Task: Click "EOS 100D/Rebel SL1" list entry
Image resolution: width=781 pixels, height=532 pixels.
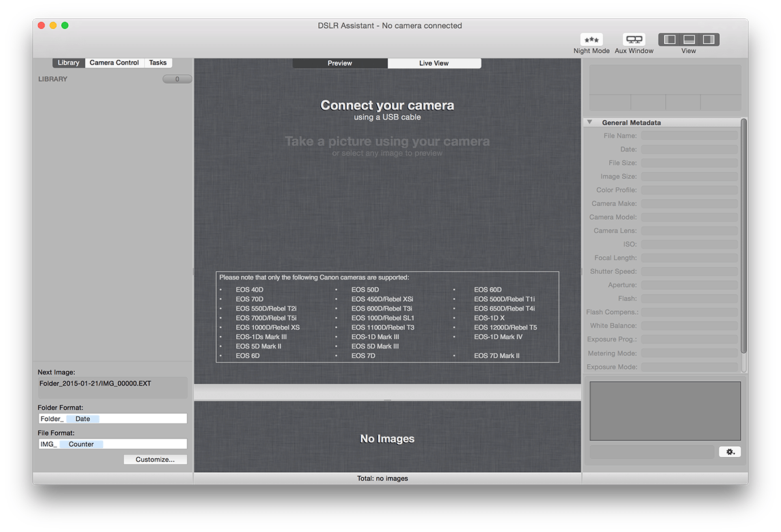Action: (x=383, y=318)
